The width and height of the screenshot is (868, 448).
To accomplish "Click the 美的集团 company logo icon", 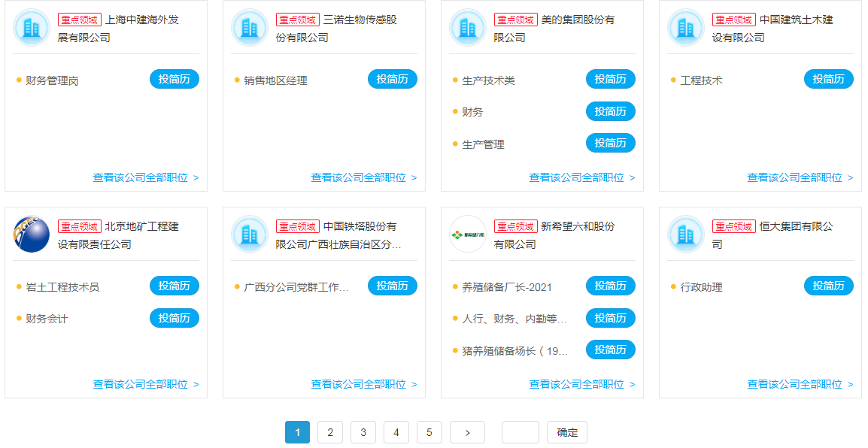I will [x=468, y=28].
